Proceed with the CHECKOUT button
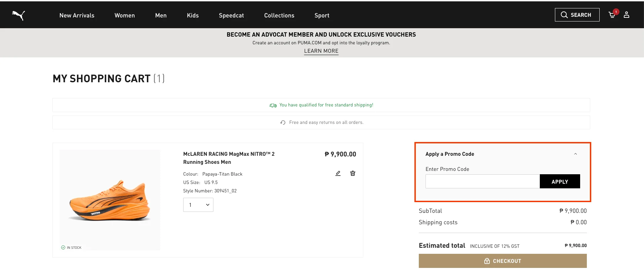This screenshot has width=644, height=280. [x=503, y=261]
